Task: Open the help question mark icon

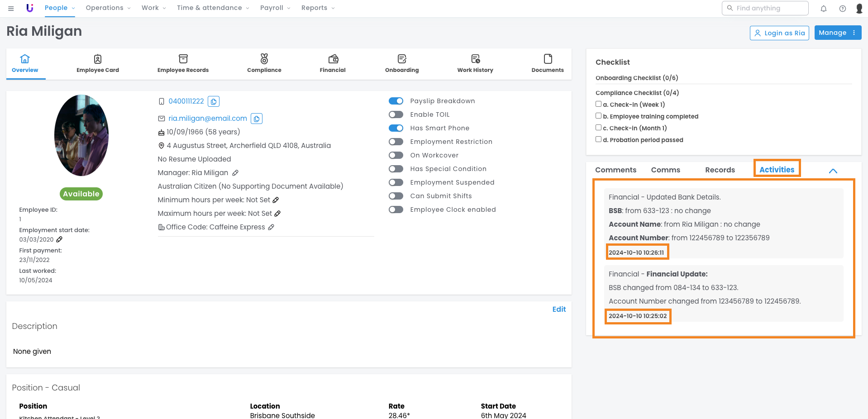Action: [x=843, y=8]
